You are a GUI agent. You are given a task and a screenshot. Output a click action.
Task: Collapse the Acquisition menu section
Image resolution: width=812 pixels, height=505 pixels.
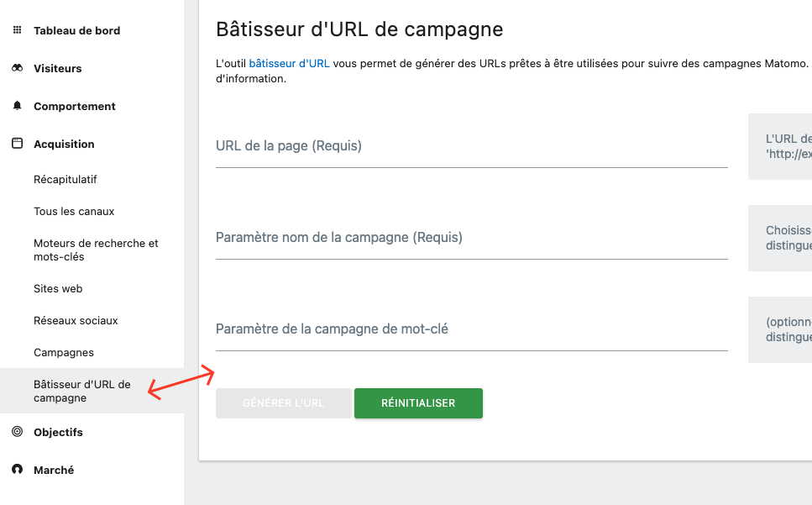64,144
